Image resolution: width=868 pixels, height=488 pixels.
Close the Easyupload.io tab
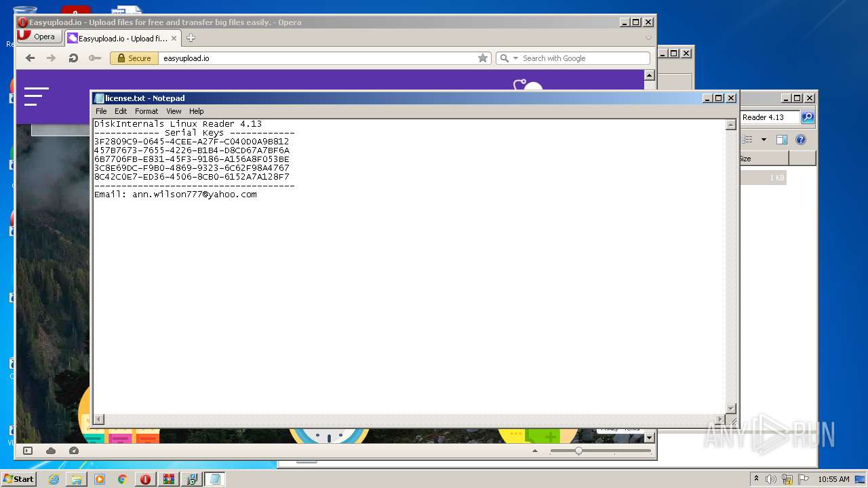click(174, 39)
